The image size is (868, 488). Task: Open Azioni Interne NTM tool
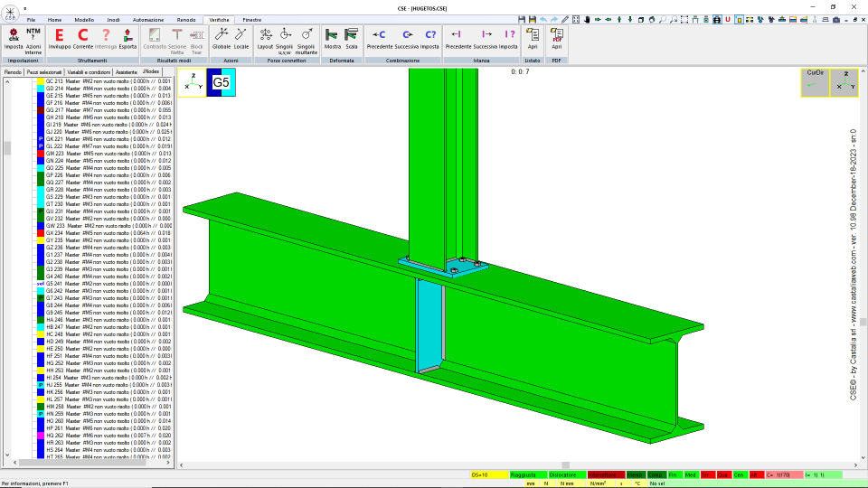[x=33, y=41]
